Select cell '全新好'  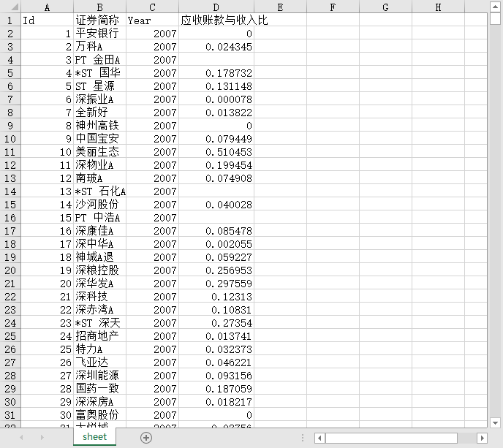click(x=99, y=113)
